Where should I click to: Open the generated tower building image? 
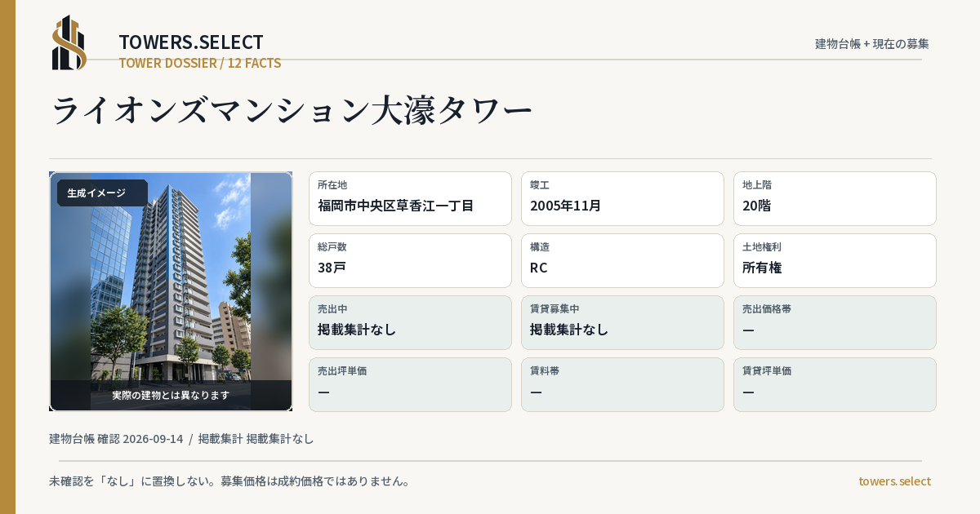(171, 291)
